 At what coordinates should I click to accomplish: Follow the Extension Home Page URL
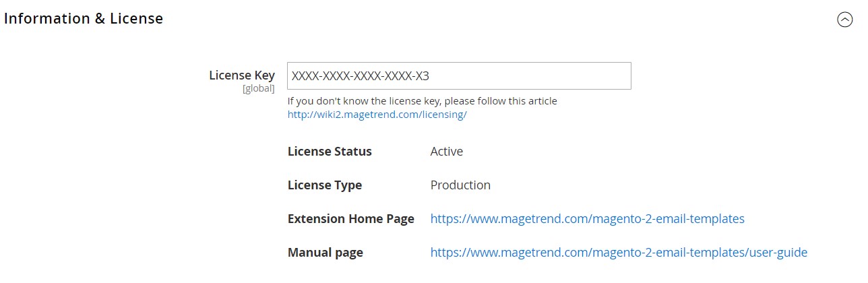pos(587,219)
